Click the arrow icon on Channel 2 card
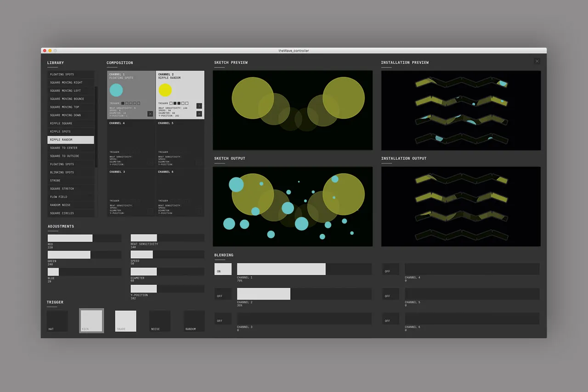 tap(199, 106)
